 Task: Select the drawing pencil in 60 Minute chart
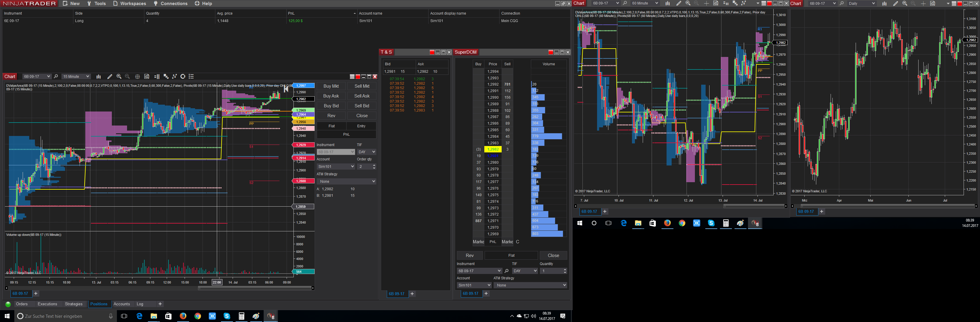point(678,3)
